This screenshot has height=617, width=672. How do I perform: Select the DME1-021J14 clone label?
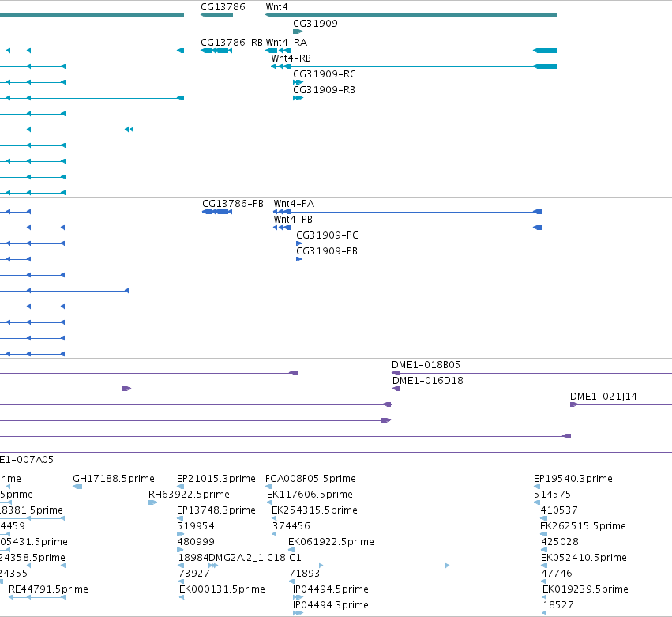[603, 397]
